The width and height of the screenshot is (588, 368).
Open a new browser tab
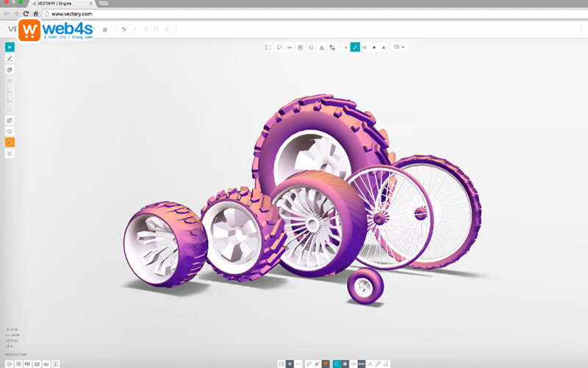[103, 4]
